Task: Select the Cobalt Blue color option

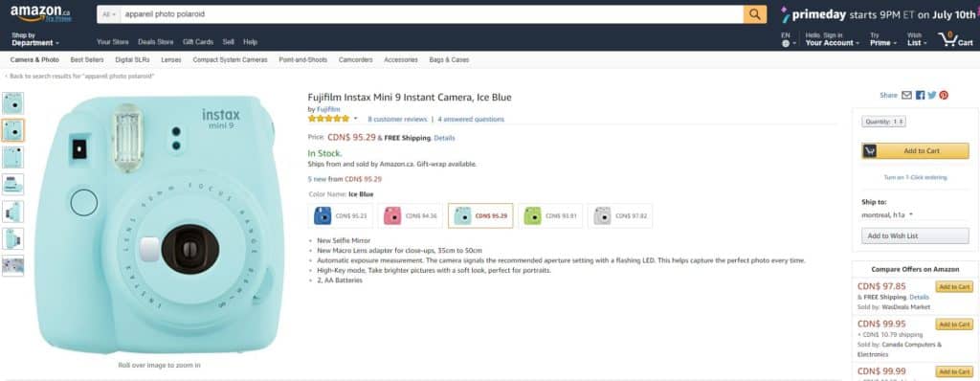Action: pyautogui.click(x=341, y=215)
